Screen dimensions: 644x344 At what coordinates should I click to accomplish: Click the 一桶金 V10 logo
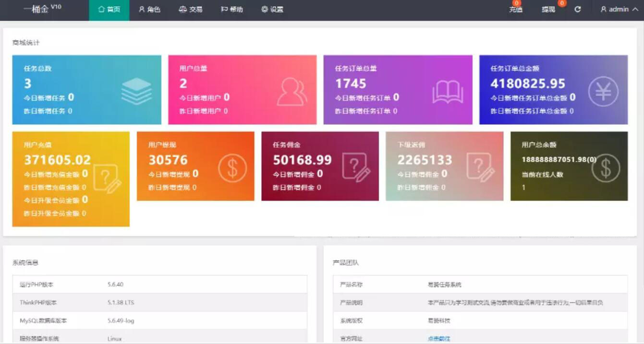(42, 9)
